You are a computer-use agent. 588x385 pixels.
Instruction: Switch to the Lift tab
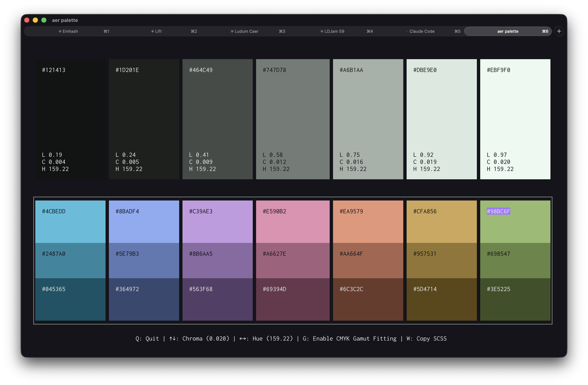156,31
